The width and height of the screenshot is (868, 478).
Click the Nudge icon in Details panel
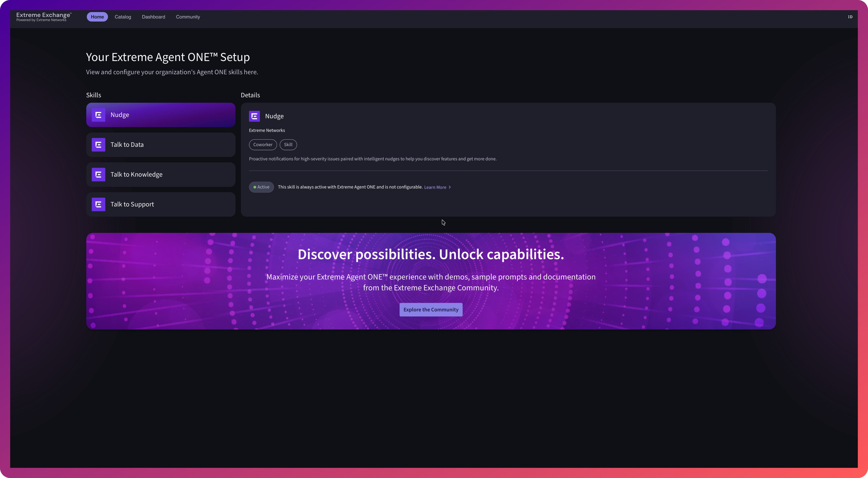(254, 116)
